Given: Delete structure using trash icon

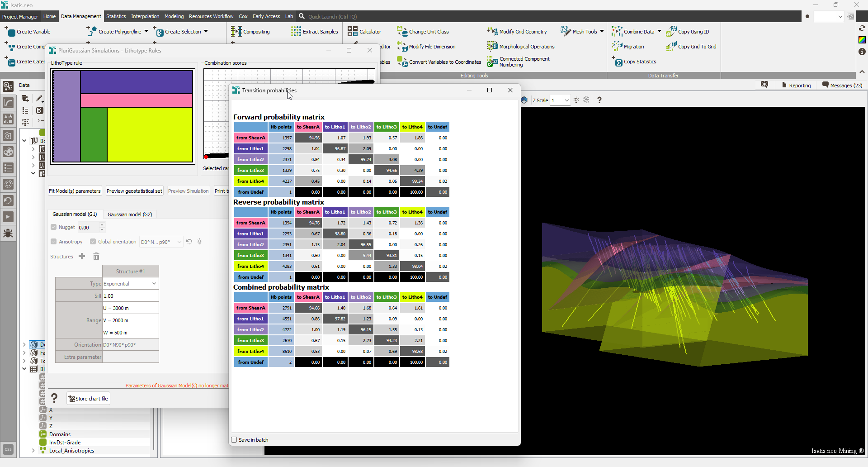Looking at the screenshot, I should 96,257.
